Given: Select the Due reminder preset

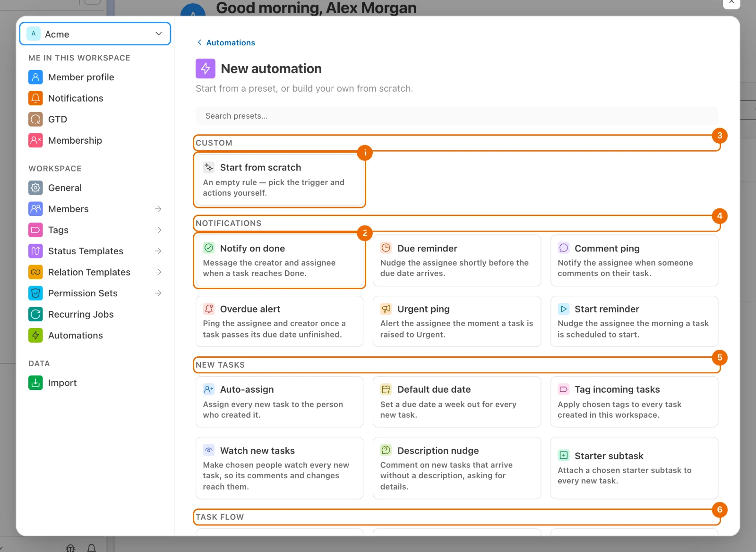Looking at the screenshot, I should (x=457, y=260).
